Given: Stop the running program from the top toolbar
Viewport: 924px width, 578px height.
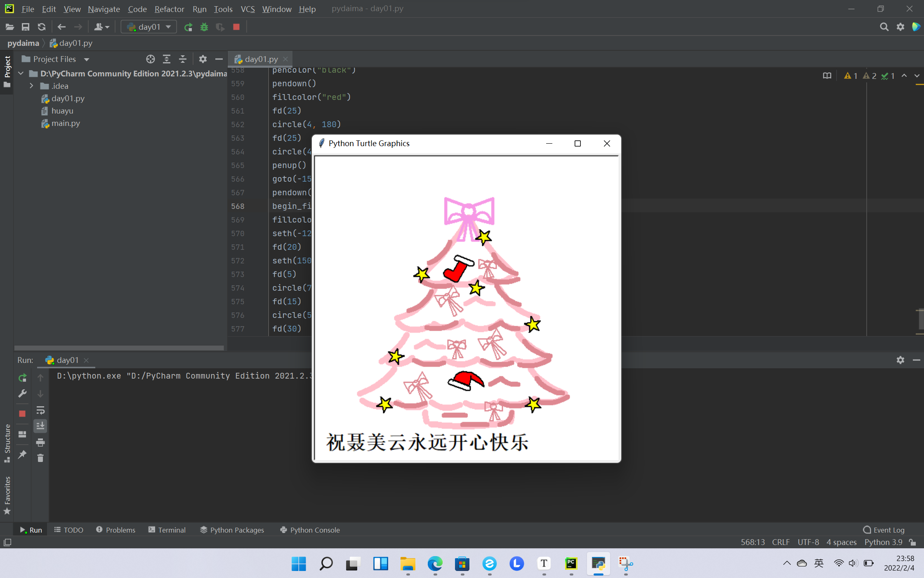Looking at the screenshot, I should [x=236, y=27].
